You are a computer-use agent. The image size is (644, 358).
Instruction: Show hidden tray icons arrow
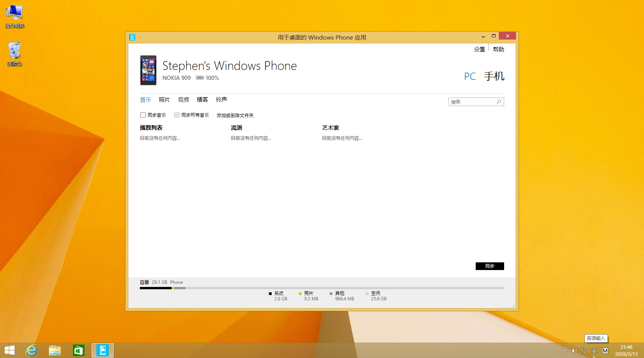[x=565, y=351]
